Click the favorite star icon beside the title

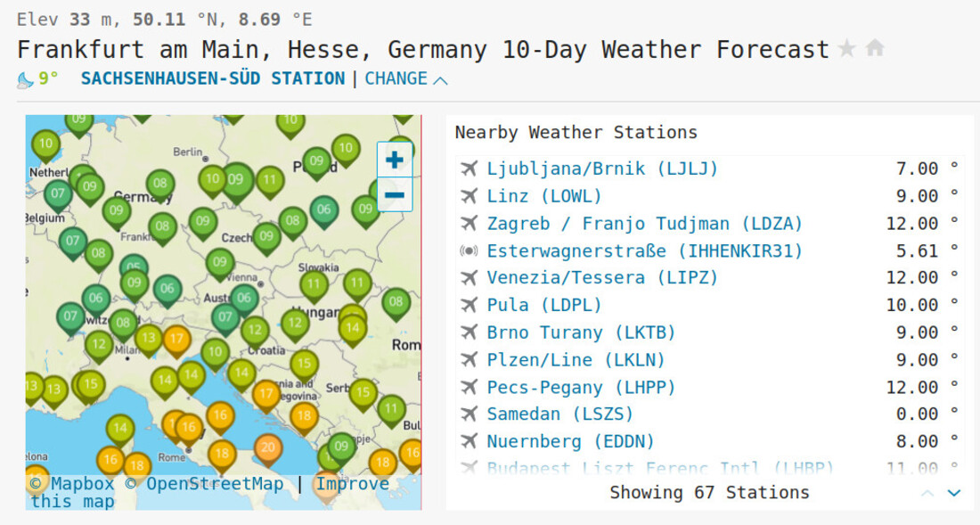(x=847, y=48)
